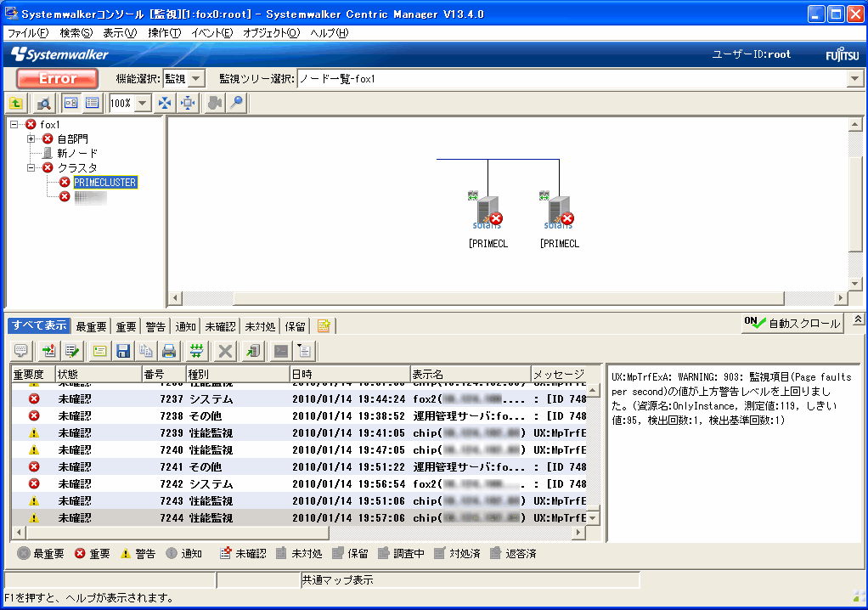
Task: Open the 検索(S) menu
Action: click(76, 32)
